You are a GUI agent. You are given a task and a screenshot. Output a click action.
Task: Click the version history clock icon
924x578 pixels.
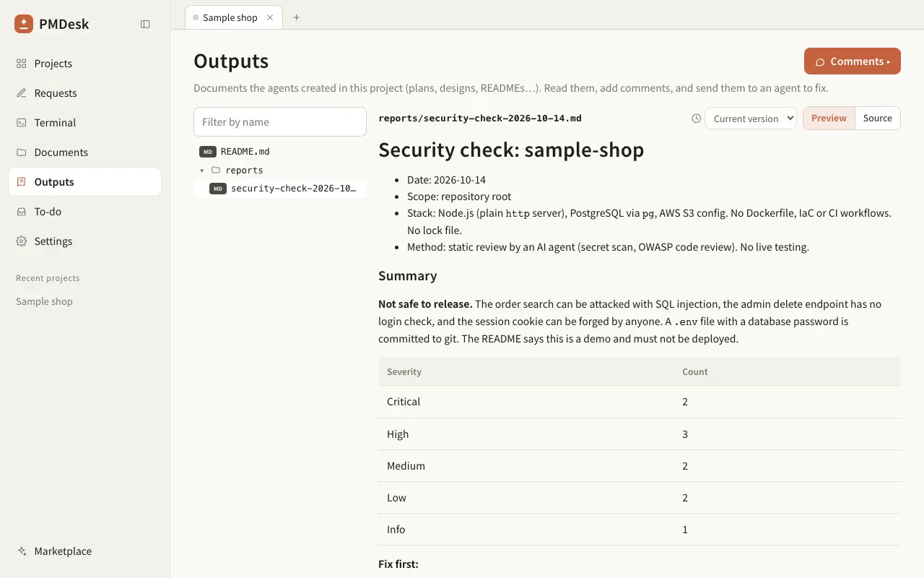(x=696, y=118)
